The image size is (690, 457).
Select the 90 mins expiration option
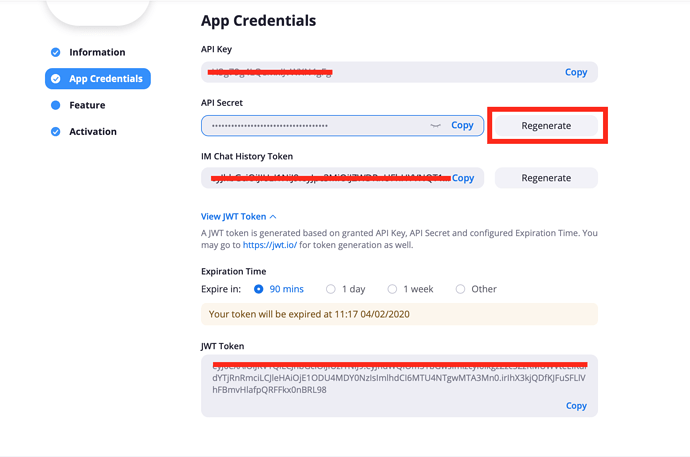[259, 289]
